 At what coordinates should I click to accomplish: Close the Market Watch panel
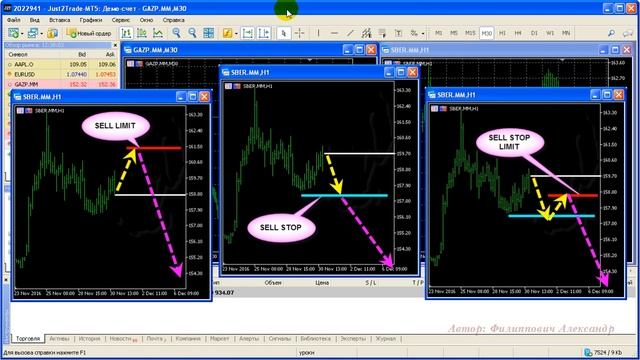click(x=115, y=45)
